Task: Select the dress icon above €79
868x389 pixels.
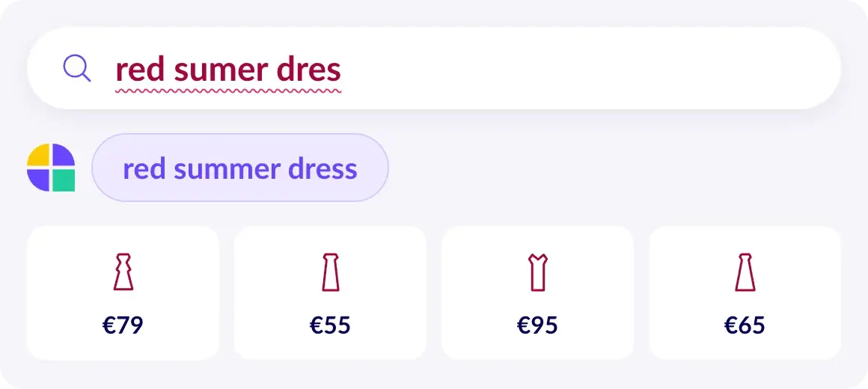Action: (123, 272)
